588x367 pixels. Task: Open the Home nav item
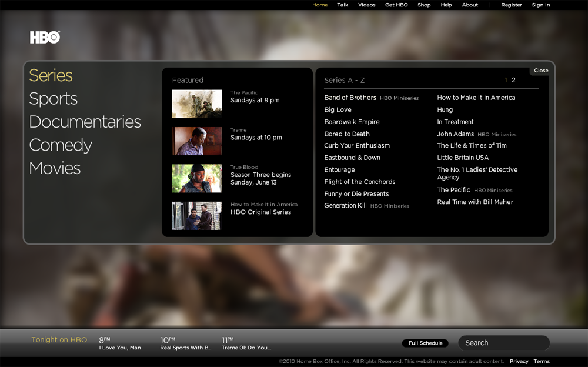tap(320, 5)
